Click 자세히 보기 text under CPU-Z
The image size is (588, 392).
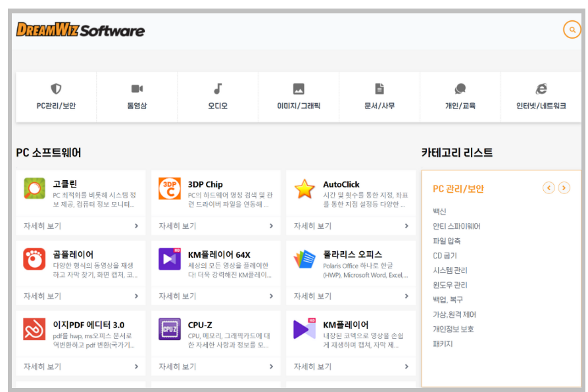pyautogui.click(x=178, y=366)
